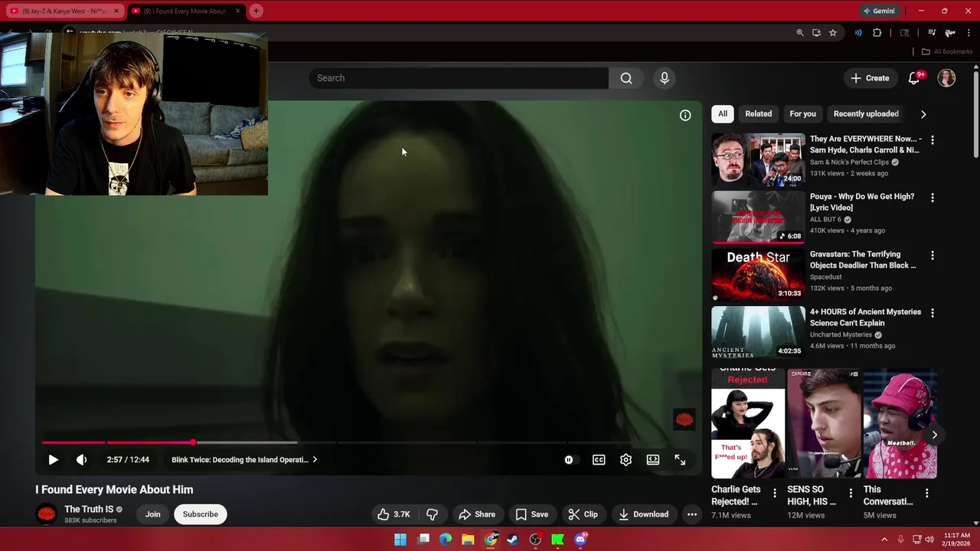The width and height of the screenshot is (980, 551).
Task: Expand the Blink Twice chapter title
Action: pos(244,460)
